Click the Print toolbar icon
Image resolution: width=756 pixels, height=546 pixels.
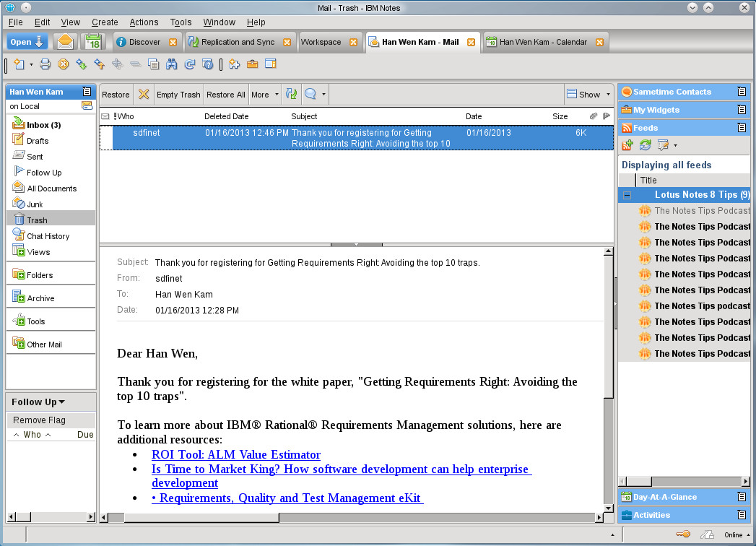(x=45, y=64)
